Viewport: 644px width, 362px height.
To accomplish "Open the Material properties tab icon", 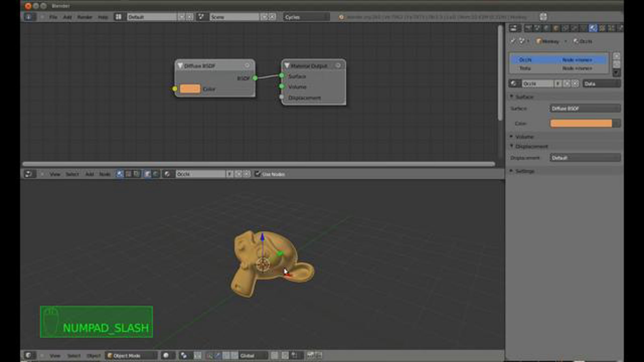I will coord(593,28).
